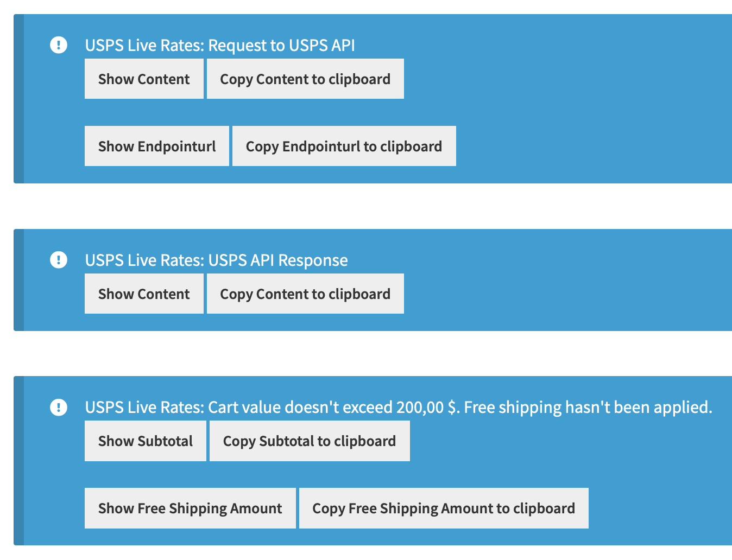
Task: Click the exclamation icon on the USPS API Request notice
Action: [59, 45]
